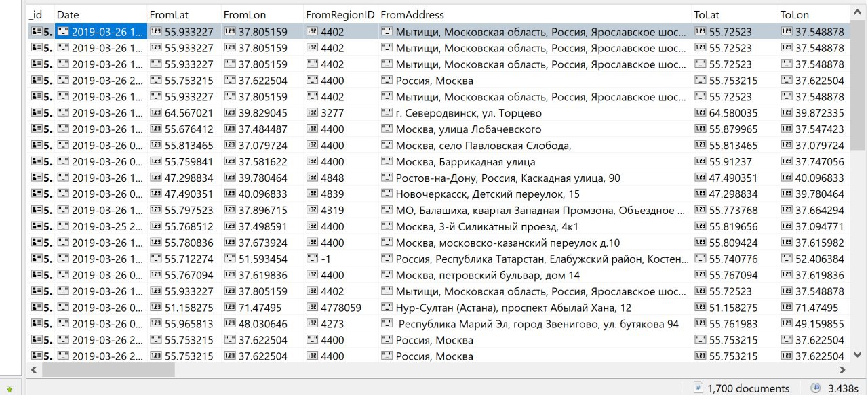
Task: Click the green arrow icon at bottom left
Action: [x=9, y=389]
